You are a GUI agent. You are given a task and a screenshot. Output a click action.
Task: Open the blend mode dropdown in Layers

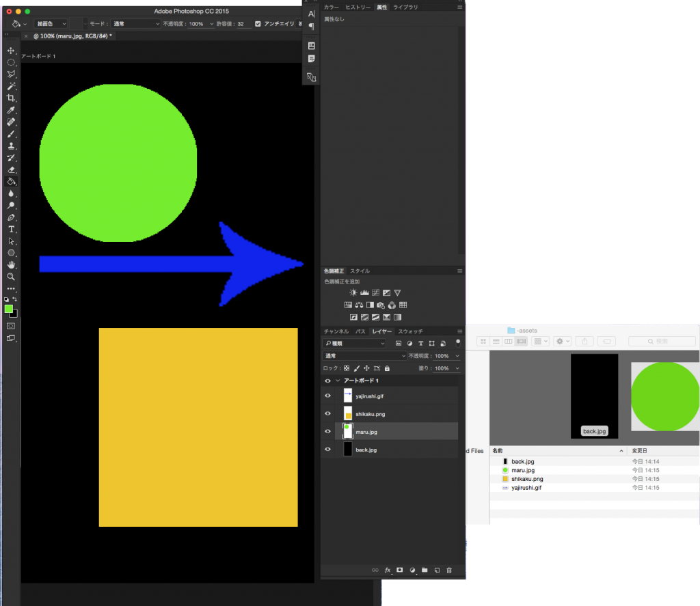(x=364, y=356)
